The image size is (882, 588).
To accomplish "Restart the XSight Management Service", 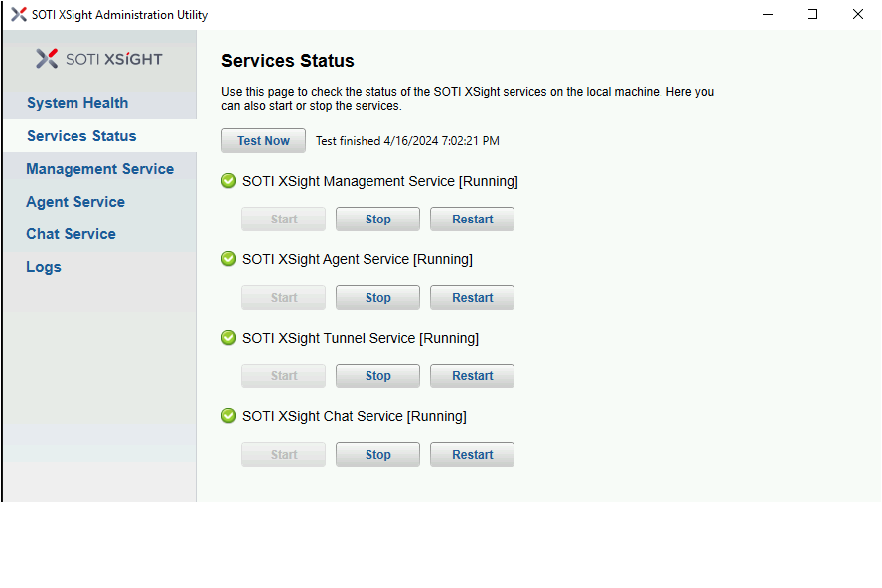I will pos(472,220).
